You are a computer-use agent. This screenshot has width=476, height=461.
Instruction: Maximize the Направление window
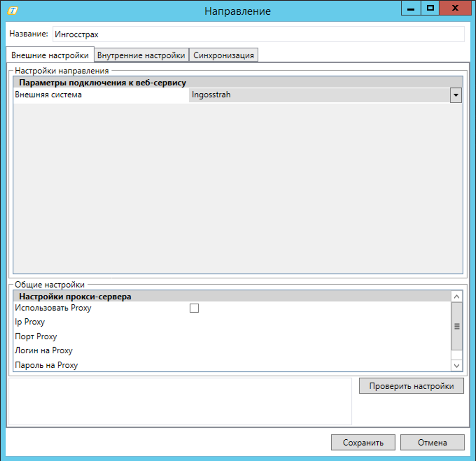(430, 8)
